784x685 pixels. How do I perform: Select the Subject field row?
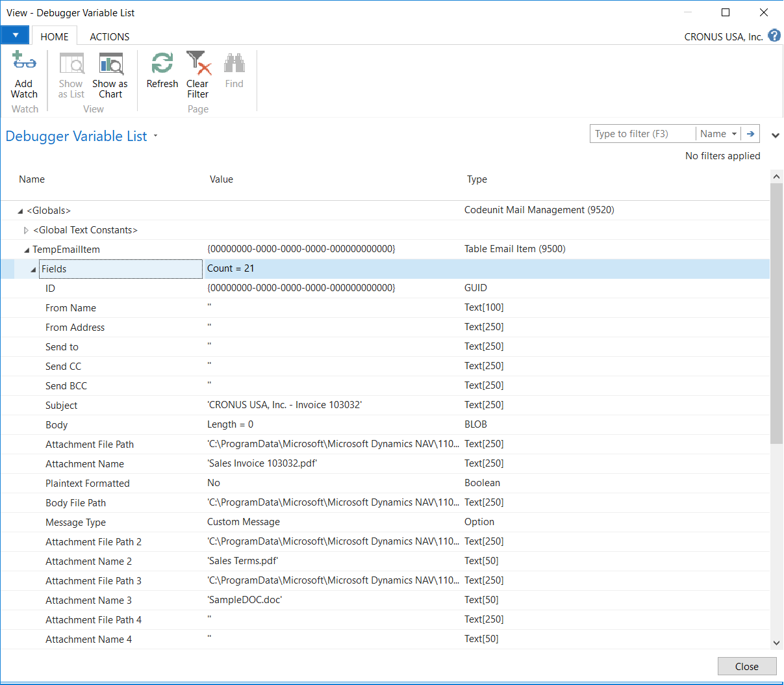pos(62,406)
